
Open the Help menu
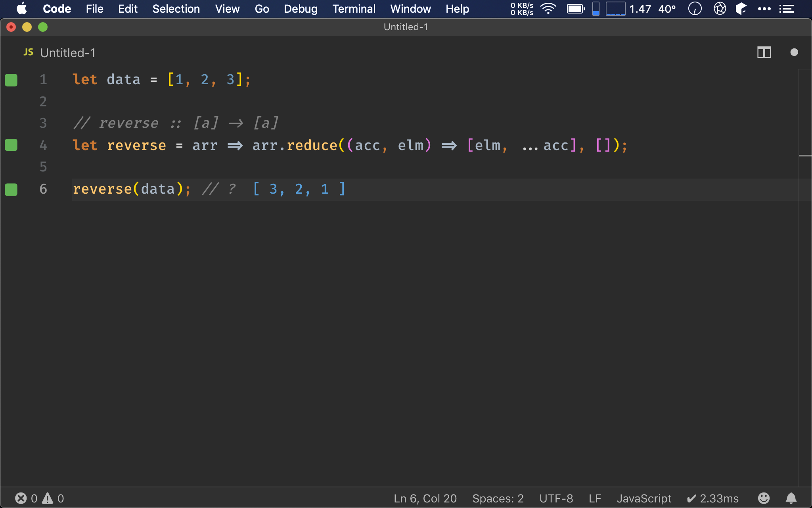click(457, 9)
